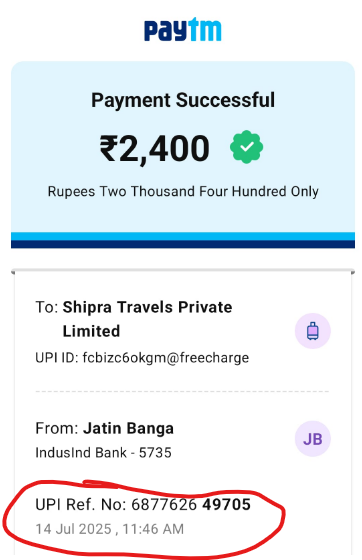Open Shipra Travels Private Limited payee name
The height and width of the screenshot is (560, 362).
tap(147, 319)
